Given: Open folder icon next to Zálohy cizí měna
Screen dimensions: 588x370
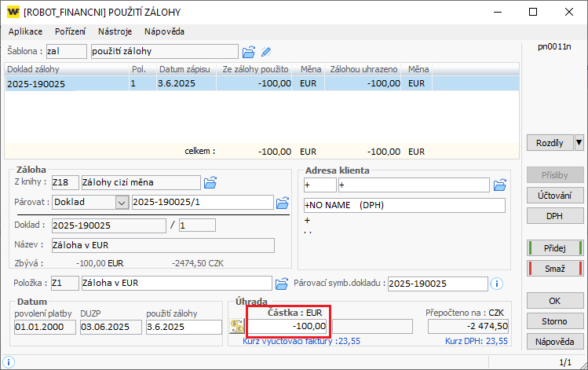Looking at the screenshot, I should point(210,183).
